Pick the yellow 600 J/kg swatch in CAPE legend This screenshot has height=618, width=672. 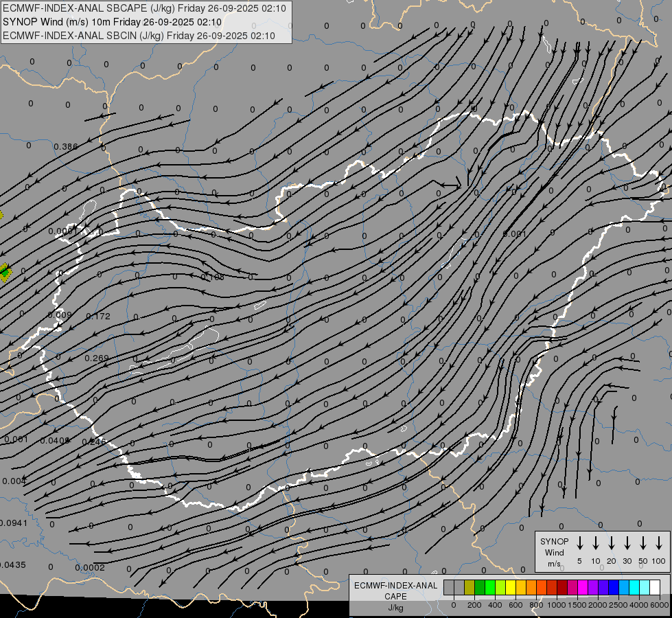point(511,587)
